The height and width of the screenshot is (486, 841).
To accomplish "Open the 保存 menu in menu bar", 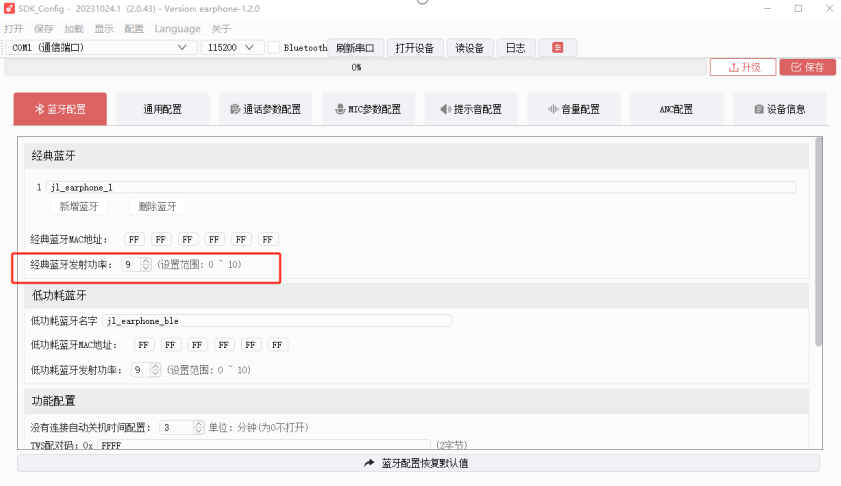I will click(43, 28).
